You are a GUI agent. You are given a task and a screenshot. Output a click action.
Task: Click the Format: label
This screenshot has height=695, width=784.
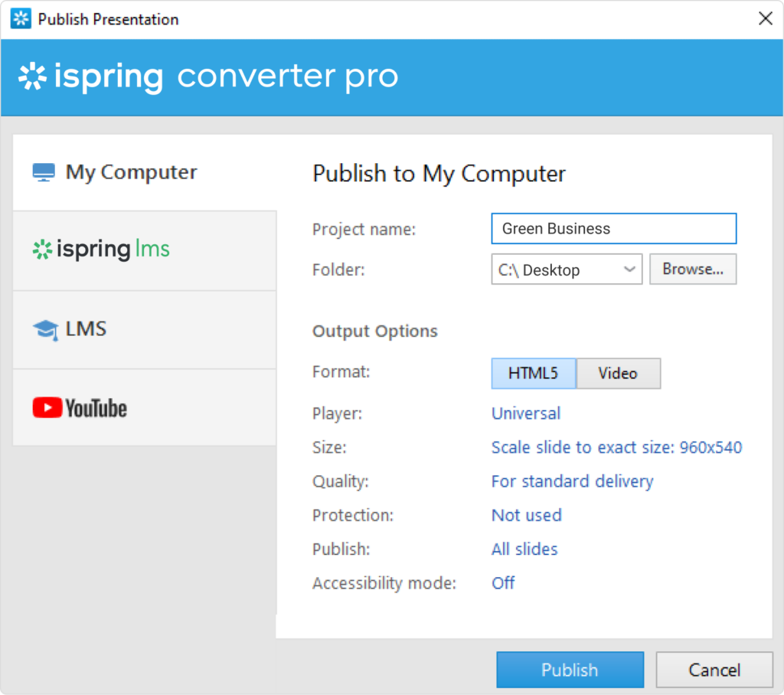click(x=341, y=372)
